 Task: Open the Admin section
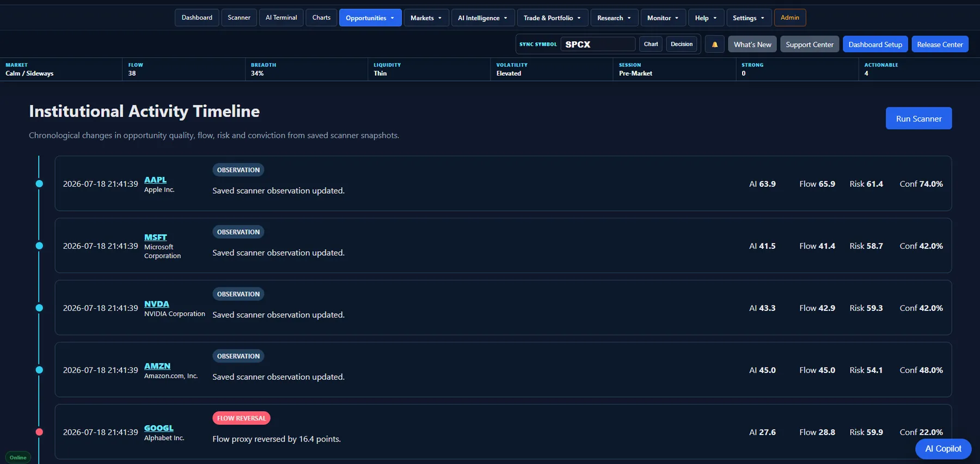click(x=790, y=17)
